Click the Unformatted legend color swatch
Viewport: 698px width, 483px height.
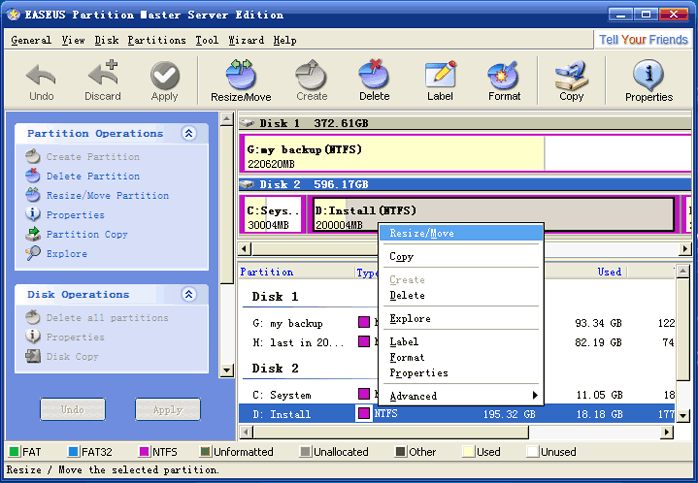click(205, 452)
